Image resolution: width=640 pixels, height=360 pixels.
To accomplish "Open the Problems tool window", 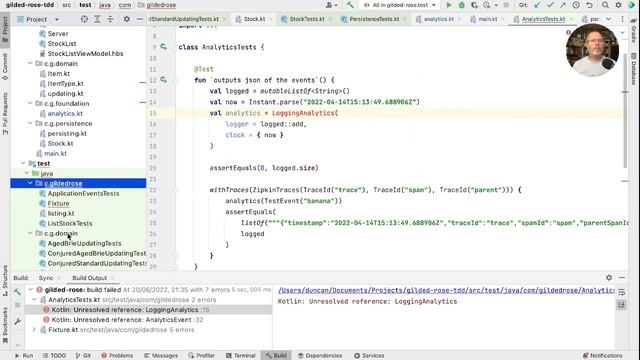I will coord(117,356).
